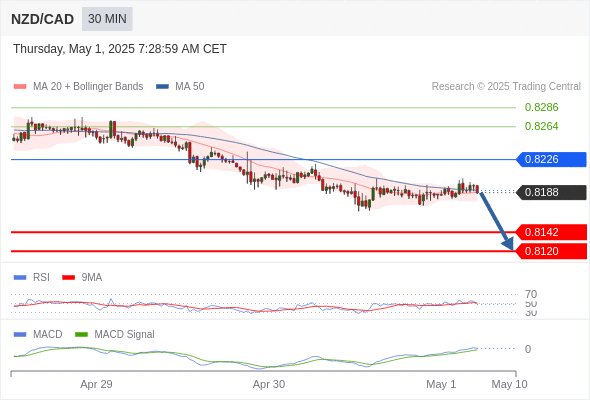This screenshot has width=590, height=400.
Task: Click the red 0.8120 support price tag
Action: [x=551, y=251]
